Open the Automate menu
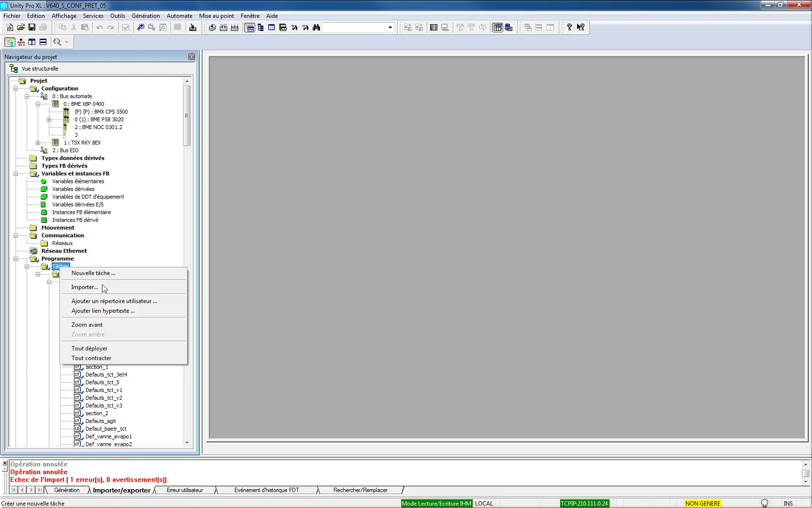Screen dimensions: 812x508 [179, 16]
